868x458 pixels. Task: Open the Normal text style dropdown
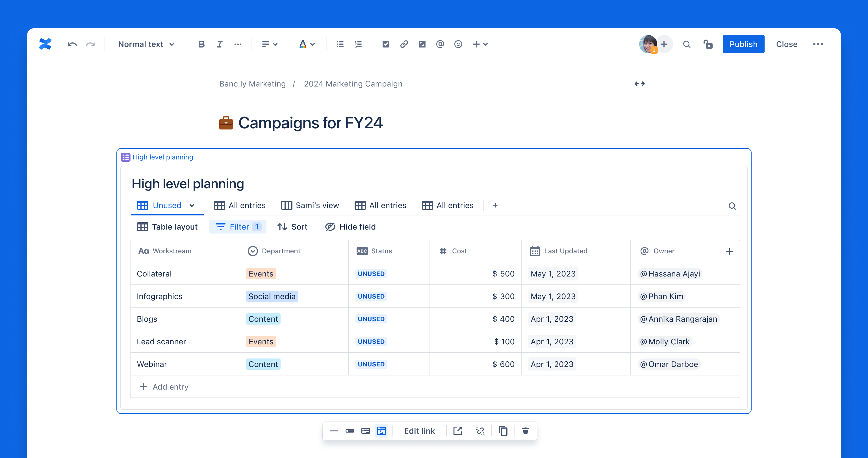145,44
